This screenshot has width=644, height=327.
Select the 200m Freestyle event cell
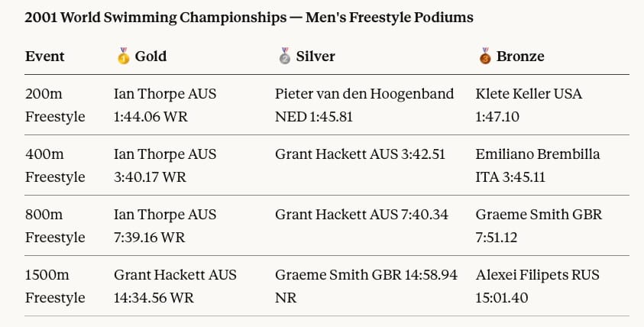pos(55,105)
